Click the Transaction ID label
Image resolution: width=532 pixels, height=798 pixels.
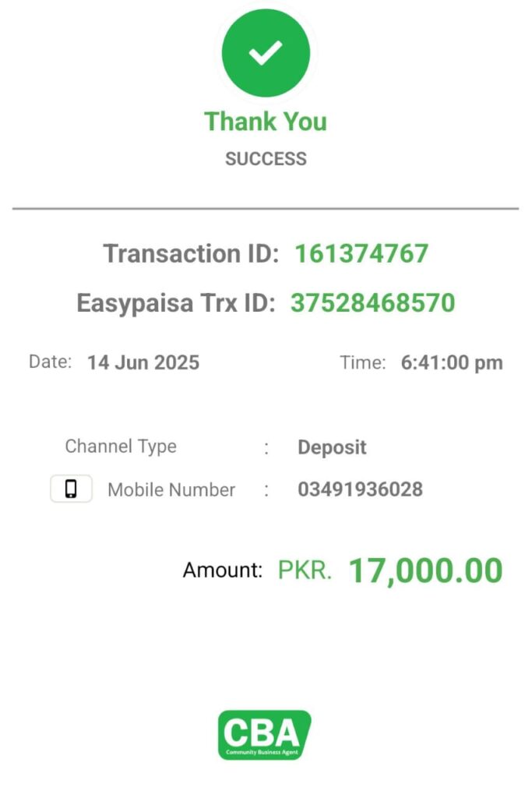192,253
